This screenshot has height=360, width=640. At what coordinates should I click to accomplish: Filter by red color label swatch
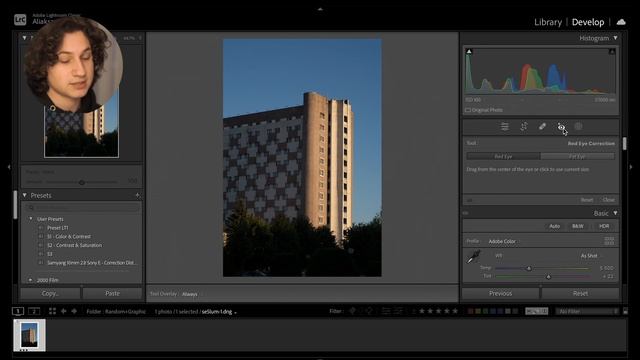click(470, 311)
